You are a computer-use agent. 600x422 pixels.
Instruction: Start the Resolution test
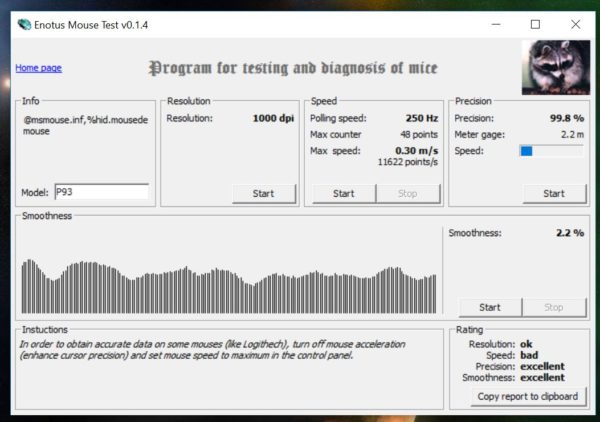[264, 194]
